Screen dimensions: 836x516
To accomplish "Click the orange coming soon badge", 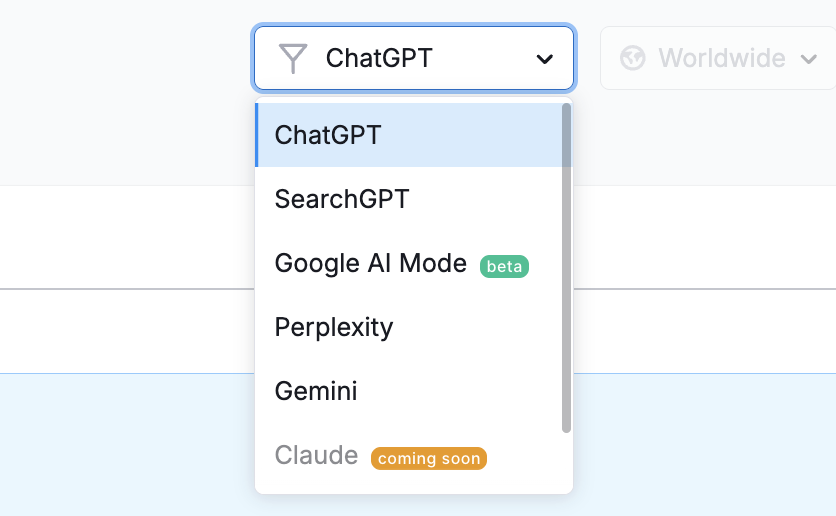I will (x=429, y=458).
